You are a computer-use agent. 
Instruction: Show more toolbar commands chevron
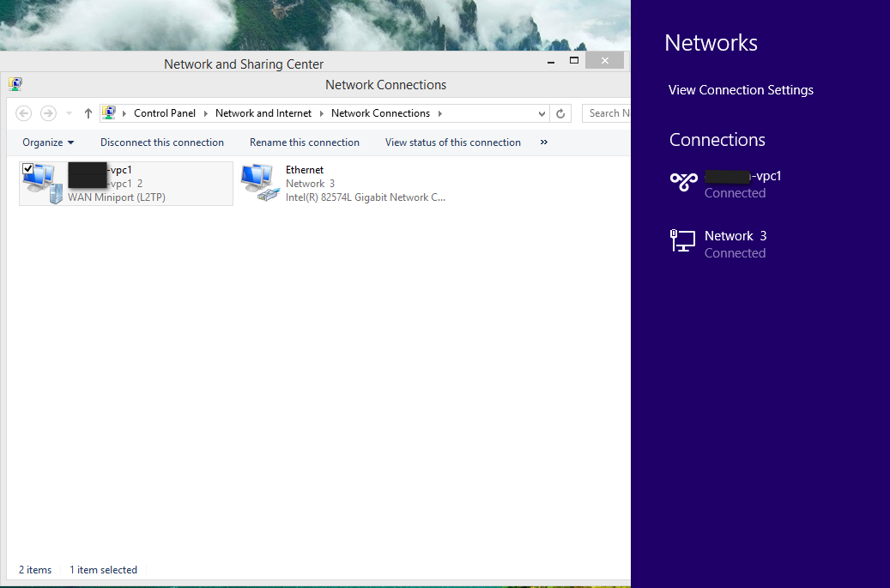coord(544,142)
